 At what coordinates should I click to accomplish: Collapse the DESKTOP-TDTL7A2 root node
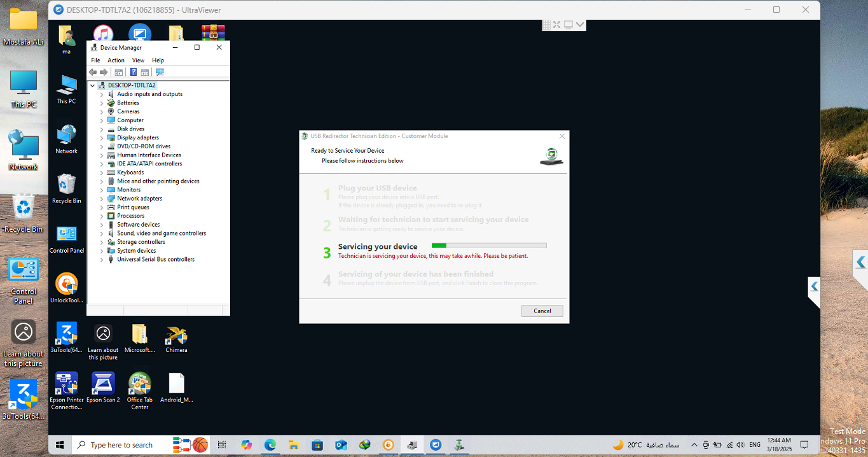click(x=93, y=85)
